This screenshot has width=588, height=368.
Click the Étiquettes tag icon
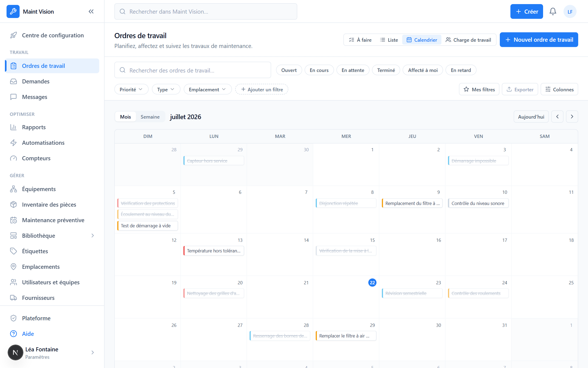(x=13, y=251)
